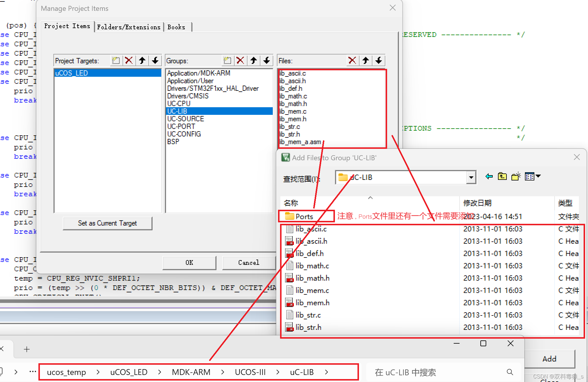Click search icon in explorer search box
The height and width of the screenshot is (382, 588).
pyautogui.click(x=510, y=372)
